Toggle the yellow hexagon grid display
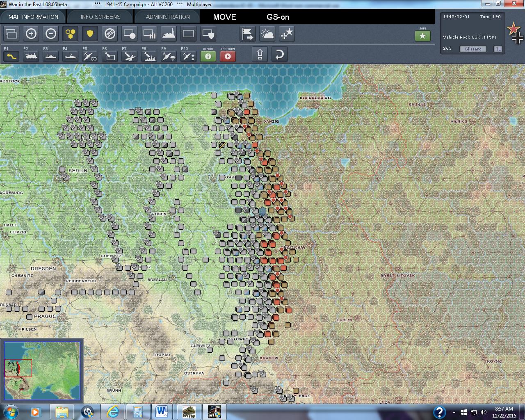The width and height of the screenshot is (525, 420). 70,34
